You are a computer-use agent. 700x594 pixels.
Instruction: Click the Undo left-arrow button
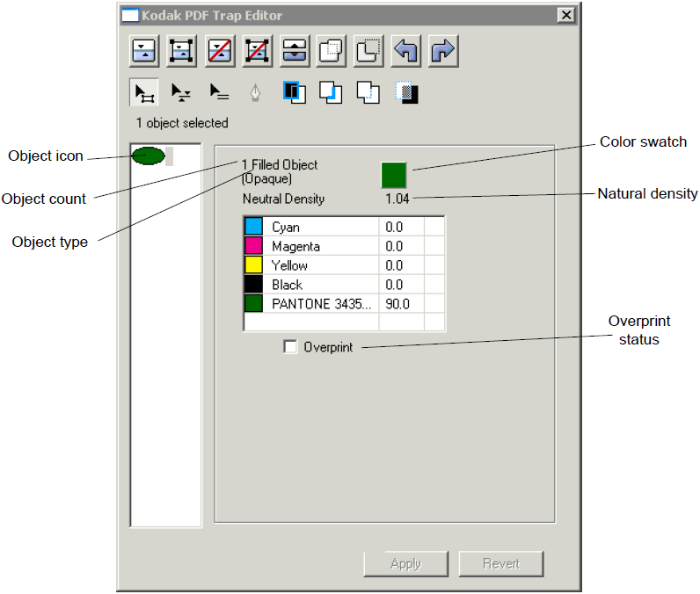click(405, 51)
